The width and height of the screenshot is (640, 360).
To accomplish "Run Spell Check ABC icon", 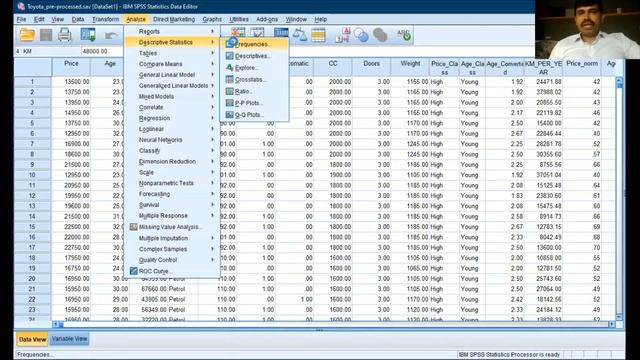I will [x=404, y=35].
